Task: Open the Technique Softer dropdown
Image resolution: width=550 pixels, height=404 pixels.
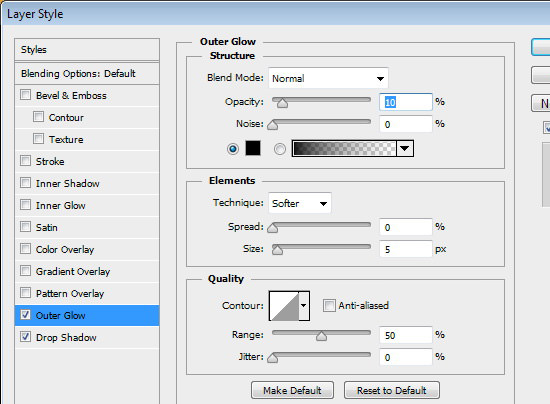Action: coord(300,203)
